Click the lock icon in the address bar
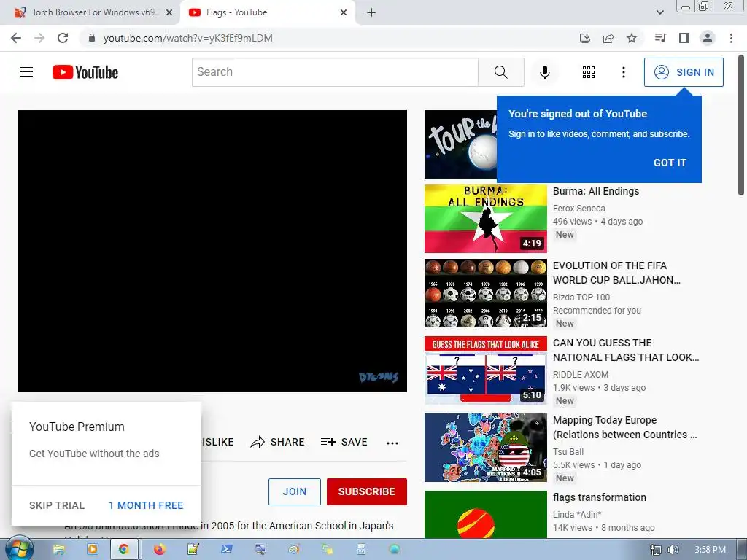Image resolution: width=747 pixels, height=560 pixels. 92,38
